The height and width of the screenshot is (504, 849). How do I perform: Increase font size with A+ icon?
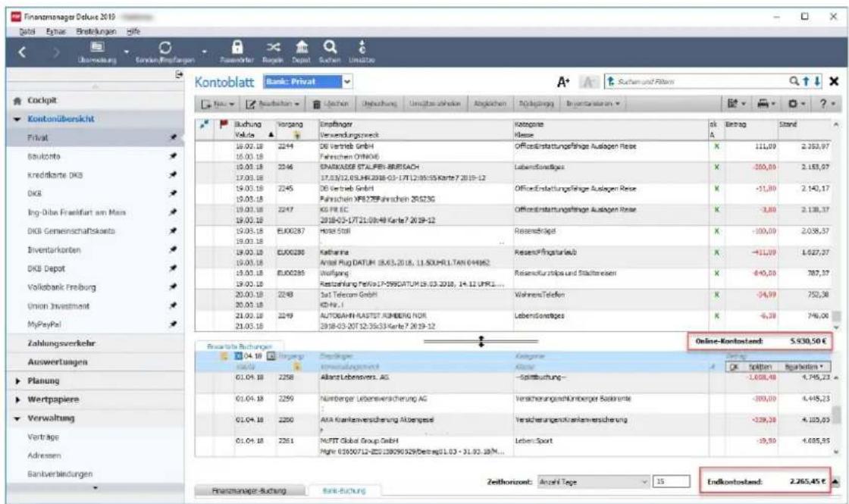tap(563, 82)
